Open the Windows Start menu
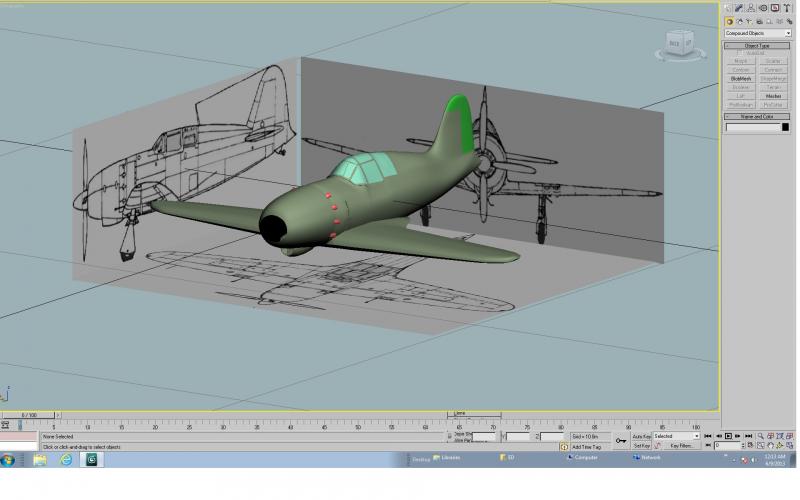 coord(8,460)
